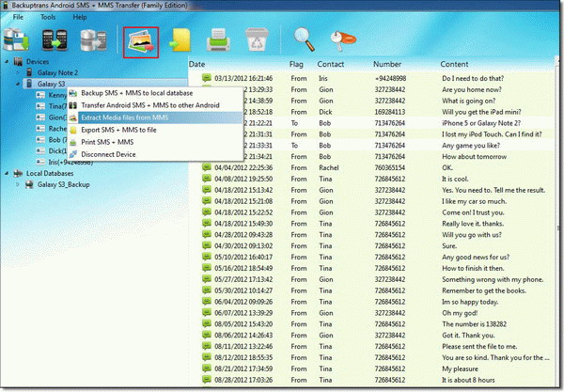Click number 169284113 in Dick's row
This screenshot has height=392, width=564.
click(x=390, y=112)
